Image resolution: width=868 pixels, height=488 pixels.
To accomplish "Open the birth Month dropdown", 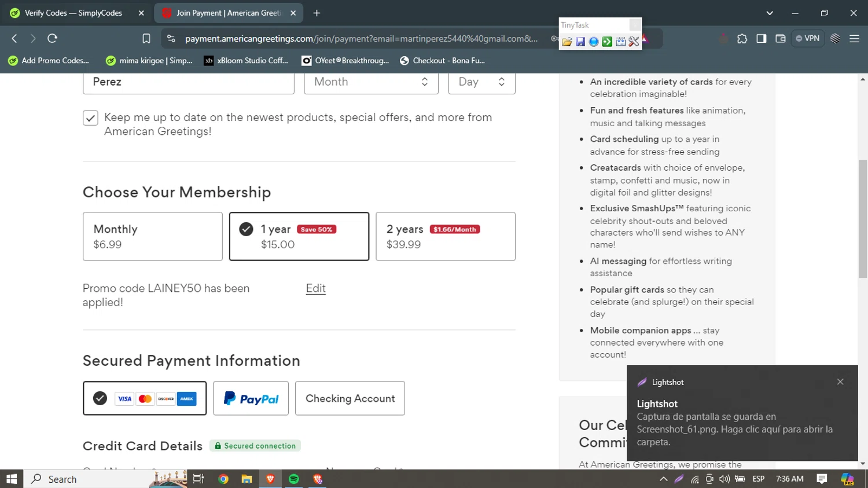I will [x=372, y=82].
